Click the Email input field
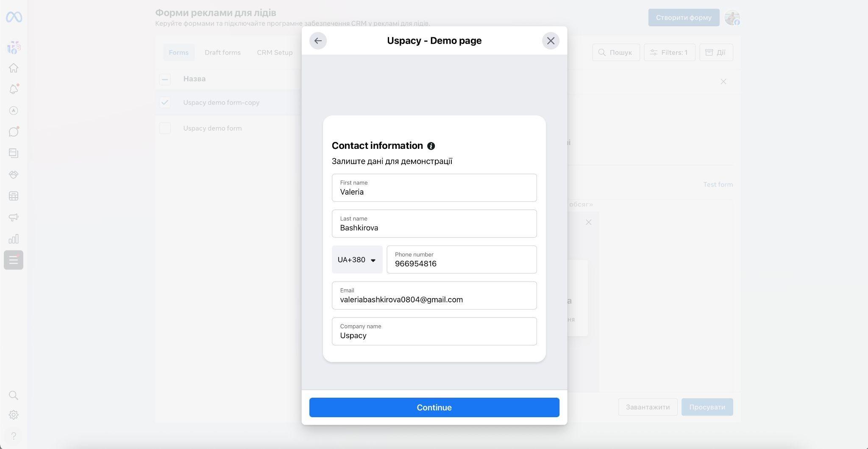The width and height of the screenshot is (868, 449). click(x=434, y=296)
